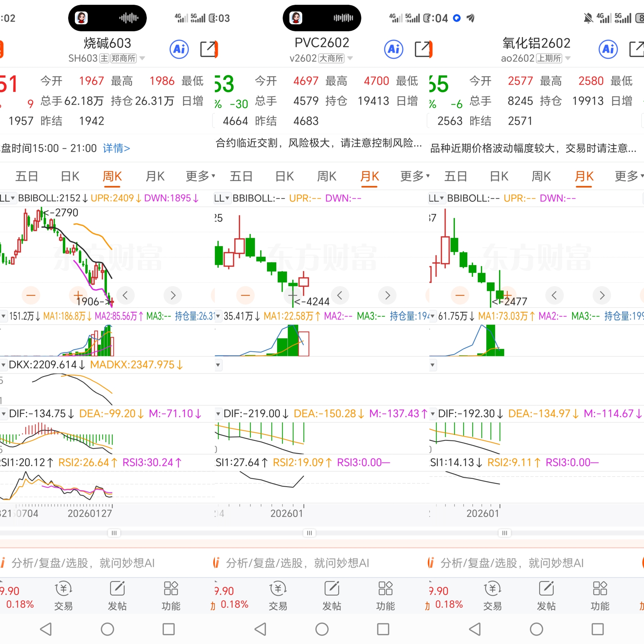Viewport: 644px width, 644px height.
Task: Expand contract dropdown next to SH603 郑商所
Action: [x=142, y=58]
